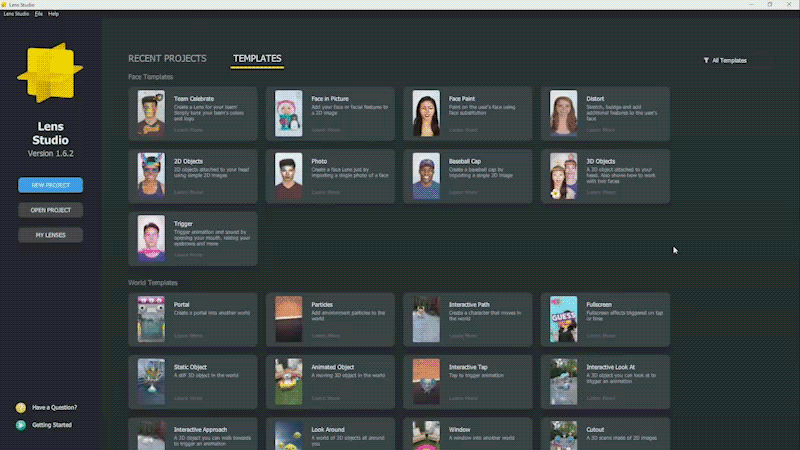Switch to the Recent Projects tab
This screenshot has width=800, height=450.
pyautogui.click(x=167, y=59)
